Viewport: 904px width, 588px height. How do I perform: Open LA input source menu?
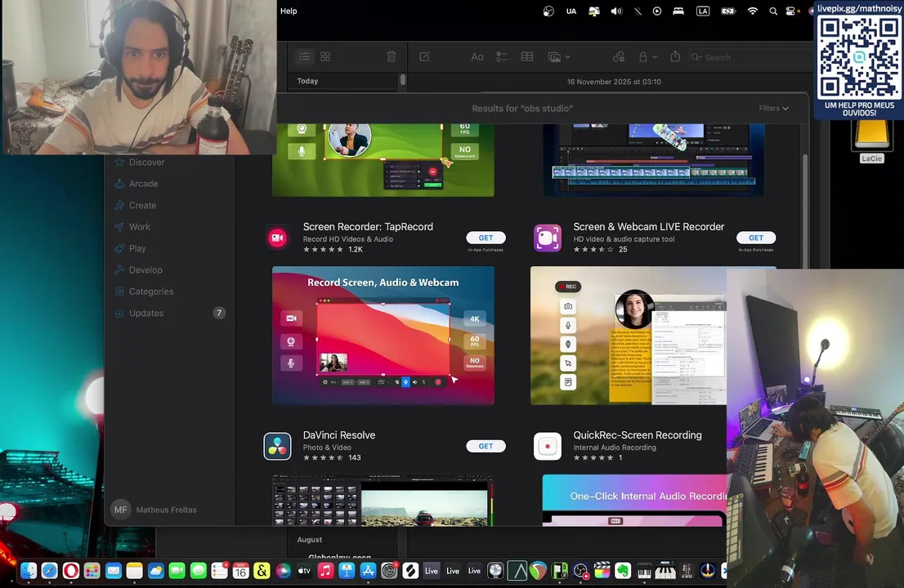coord(702,11)
